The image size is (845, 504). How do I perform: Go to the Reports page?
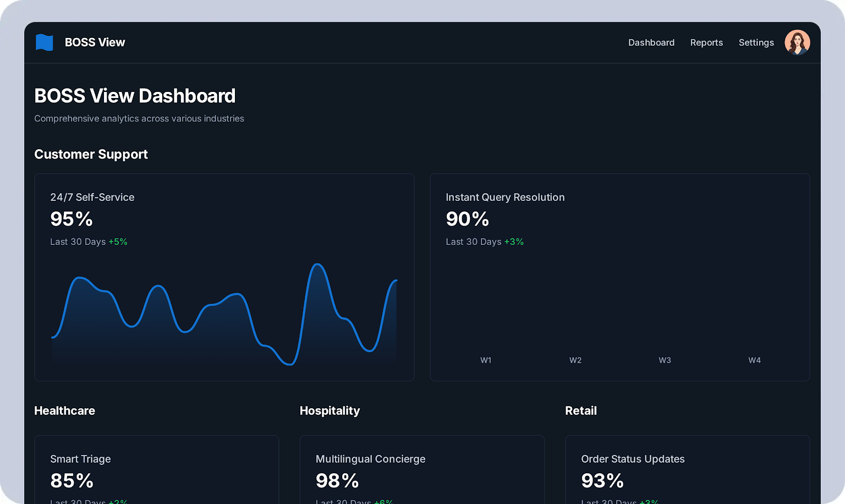(706, 42)
